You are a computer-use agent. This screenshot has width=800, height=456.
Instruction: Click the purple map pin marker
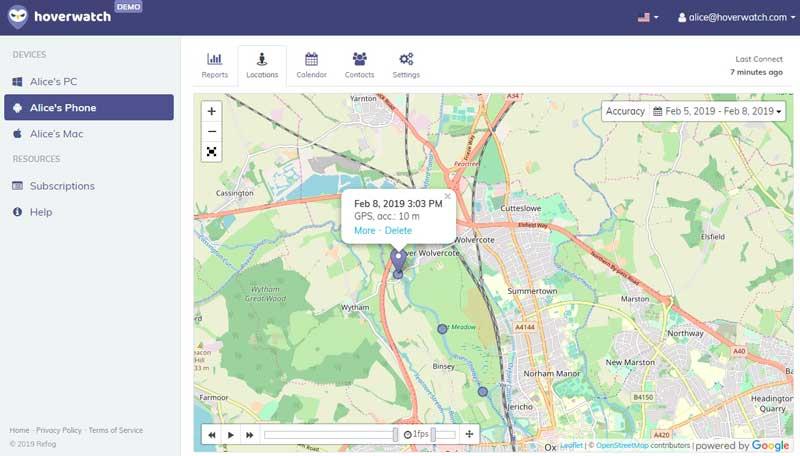pos(398,261)
